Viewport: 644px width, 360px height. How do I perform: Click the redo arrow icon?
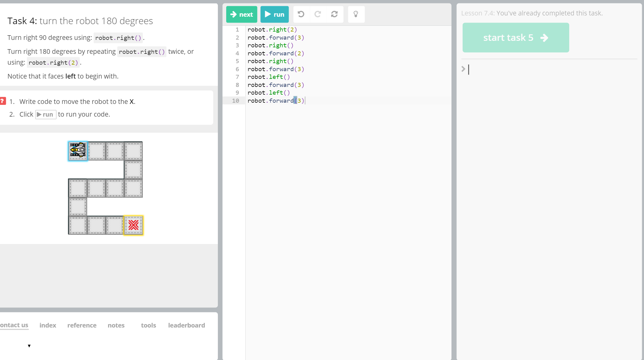318,14
